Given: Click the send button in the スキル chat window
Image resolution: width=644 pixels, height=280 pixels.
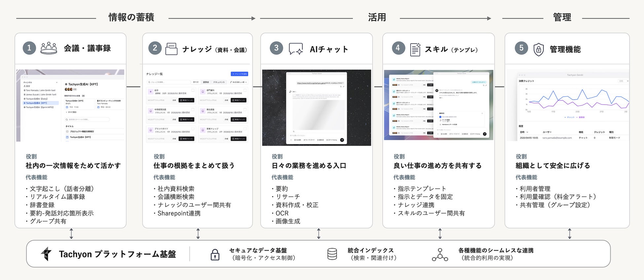Looking at the screenshot, I should click(x=484, y=134).
